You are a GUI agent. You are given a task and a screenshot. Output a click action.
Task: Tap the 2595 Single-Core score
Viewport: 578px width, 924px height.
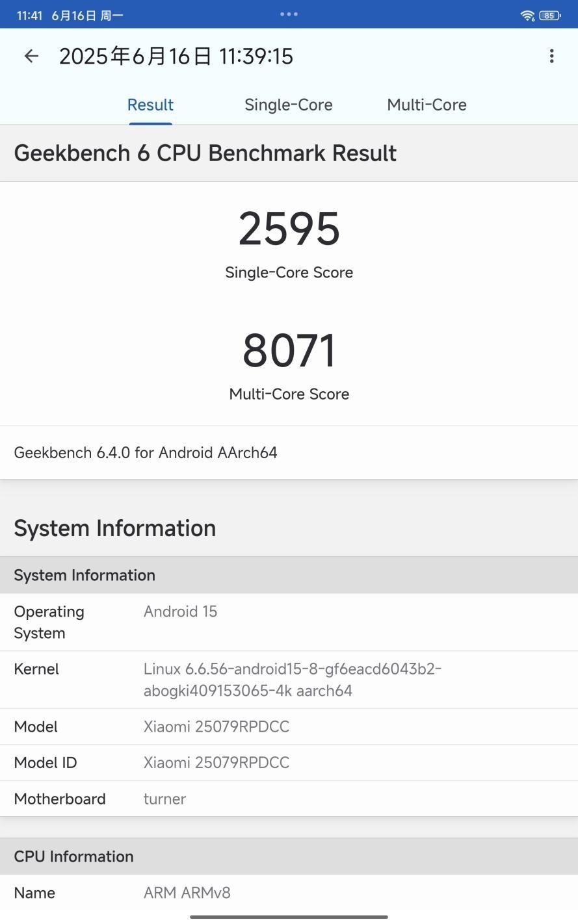(289, 229)
